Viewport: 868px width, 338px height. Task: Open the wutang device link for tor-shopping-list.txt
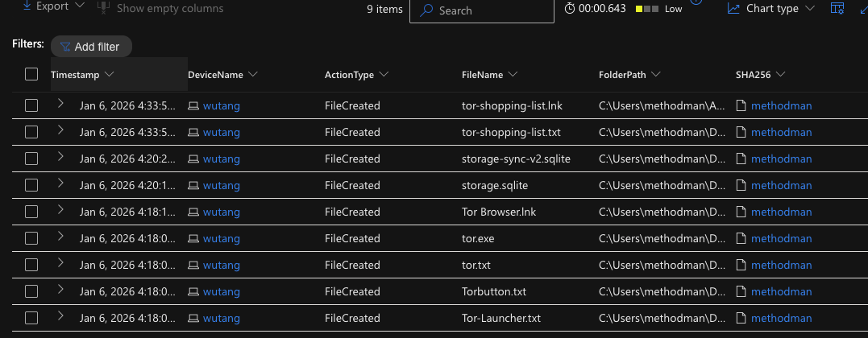[222, 133]
